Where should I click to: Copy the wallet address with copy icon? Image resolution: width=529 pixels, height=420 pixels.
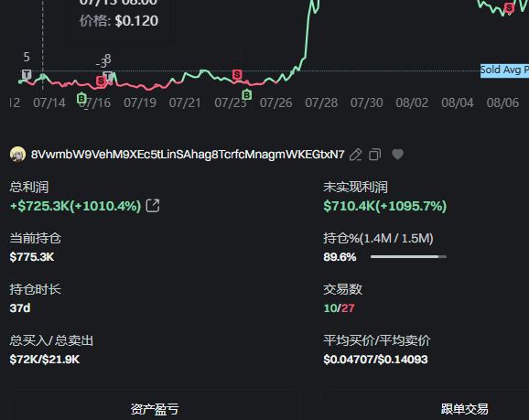coord(375,155)
